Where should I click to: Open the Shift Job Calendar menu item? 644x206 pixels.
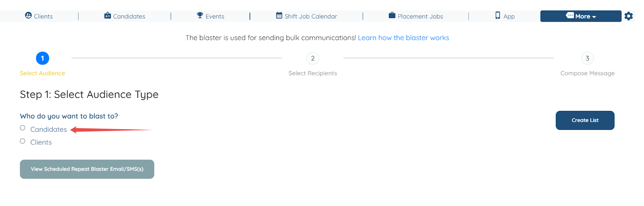coord(311,16)
